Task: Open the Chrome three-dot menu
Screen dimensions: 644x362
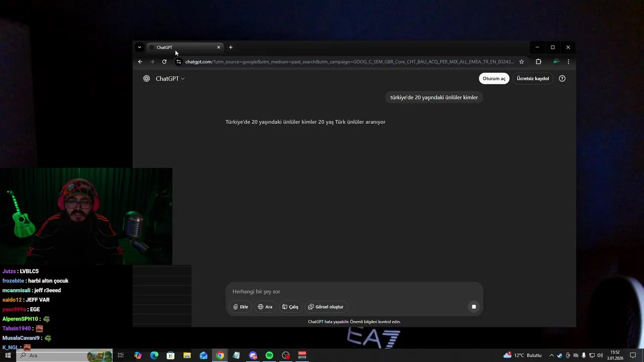Action: tap(568, 62)
